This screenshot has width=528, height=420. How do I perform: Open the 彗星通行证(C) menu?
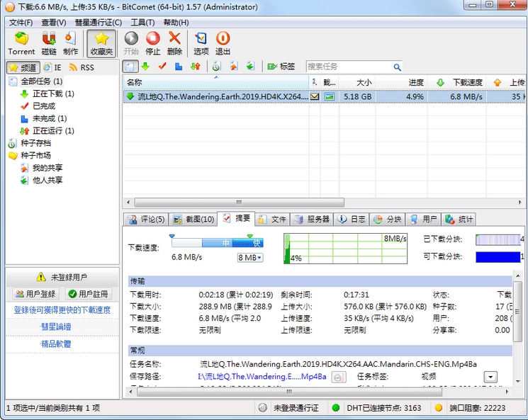point(98,23)
